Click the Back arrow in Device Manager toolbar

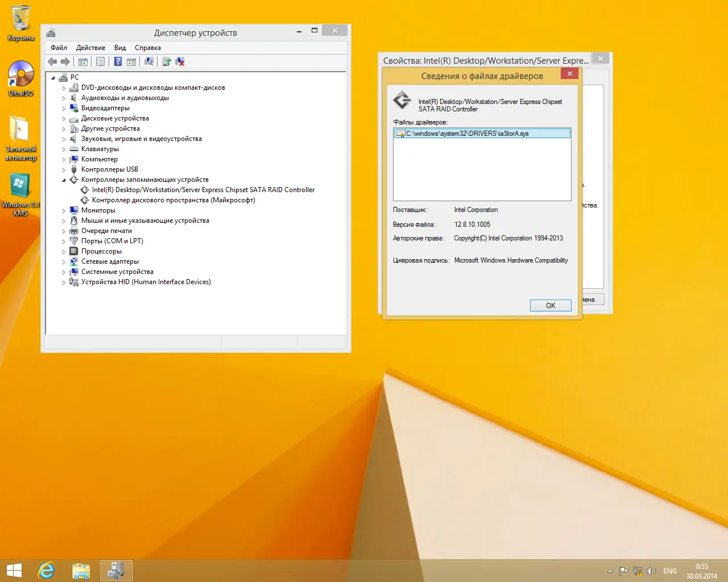click(53, 61)
